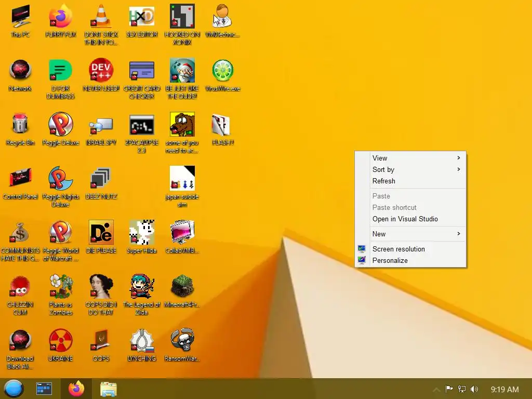
Task: Select the VirusWire.exe lime icon
Action: (222, 71)
